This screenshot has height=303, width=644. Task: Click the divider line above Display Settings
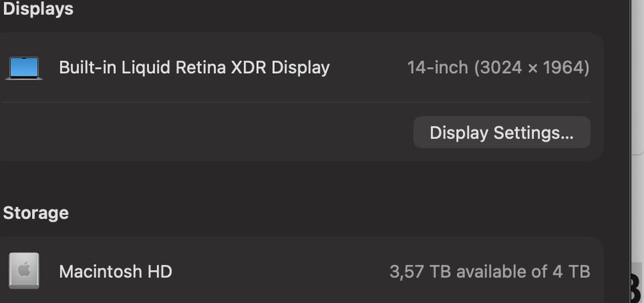(295, 103)
